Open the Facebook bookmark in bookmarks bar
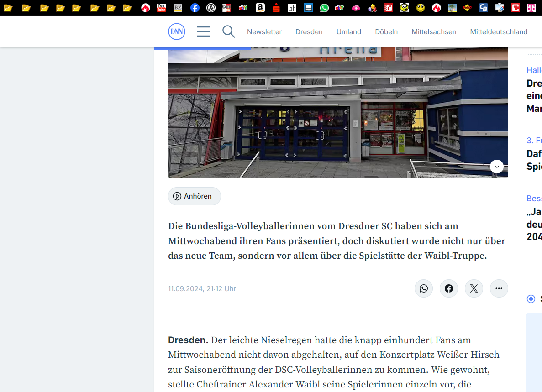This screenshot has height=392, width=542. click(195, 8)
